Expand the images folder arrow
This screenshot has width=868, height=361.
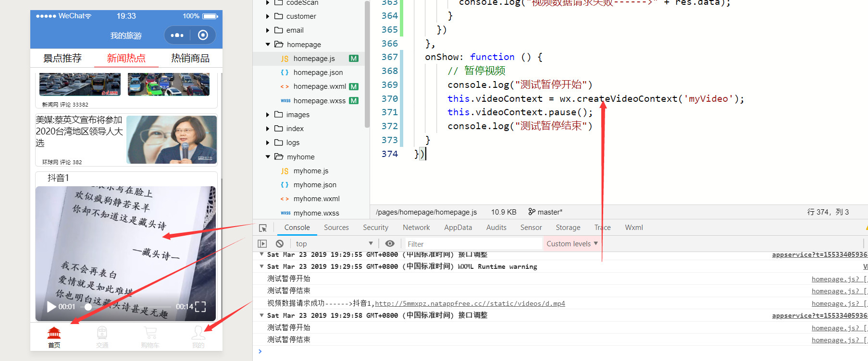(268, 115)
